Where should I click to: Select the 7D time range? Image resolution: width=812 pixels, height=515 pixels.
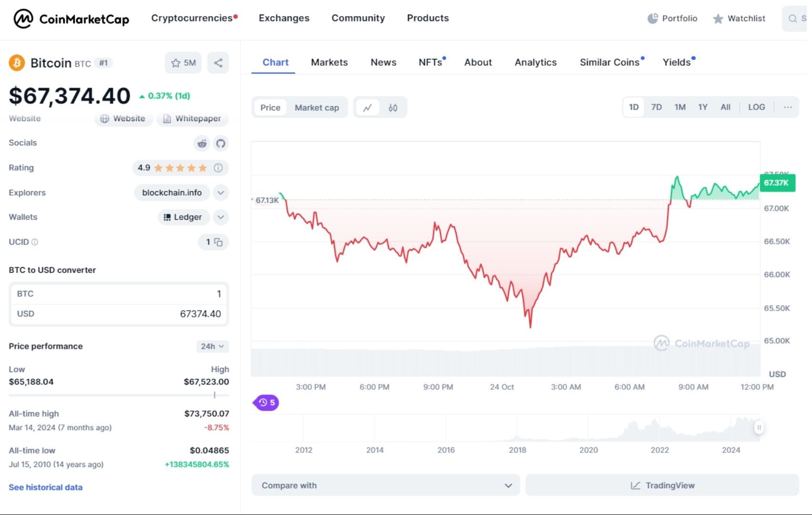tap(656, 107)
